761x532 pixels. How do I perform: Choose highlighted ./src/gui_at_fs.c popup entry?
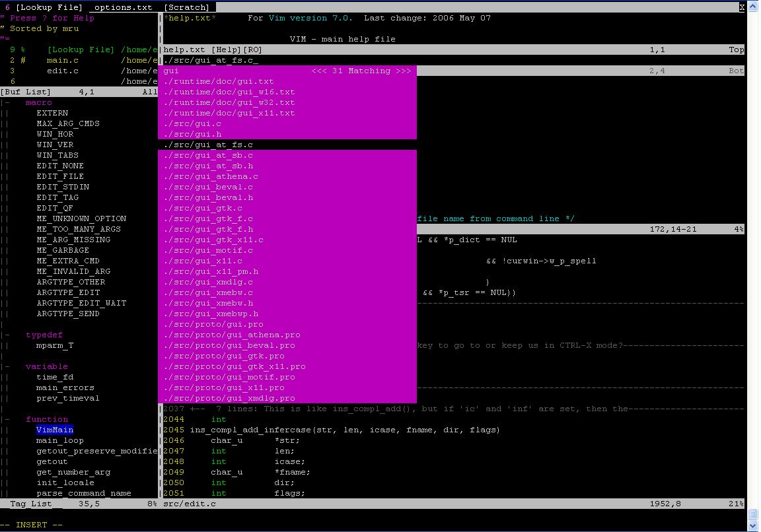point(287,145)
